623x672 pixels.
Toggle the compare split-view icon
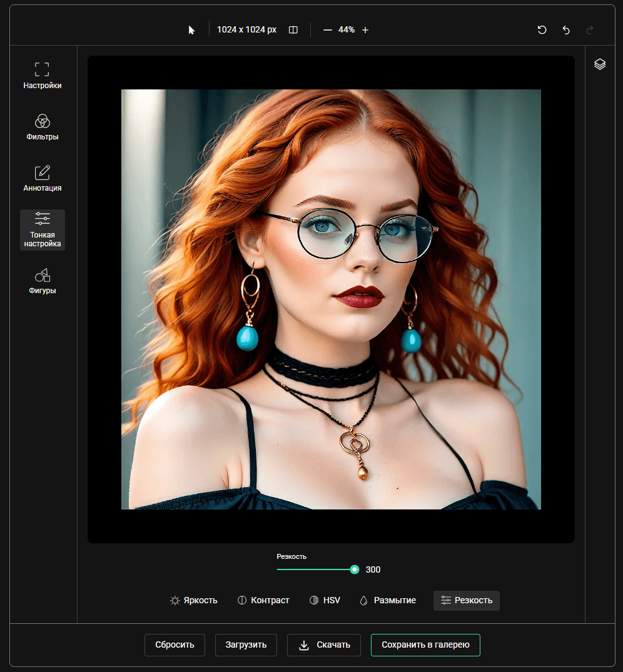pos(293,30)
